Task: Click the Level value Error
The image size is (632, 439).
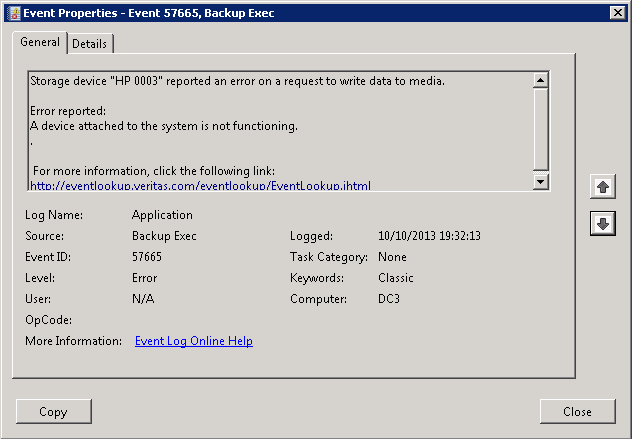Action: pos(144,278)
